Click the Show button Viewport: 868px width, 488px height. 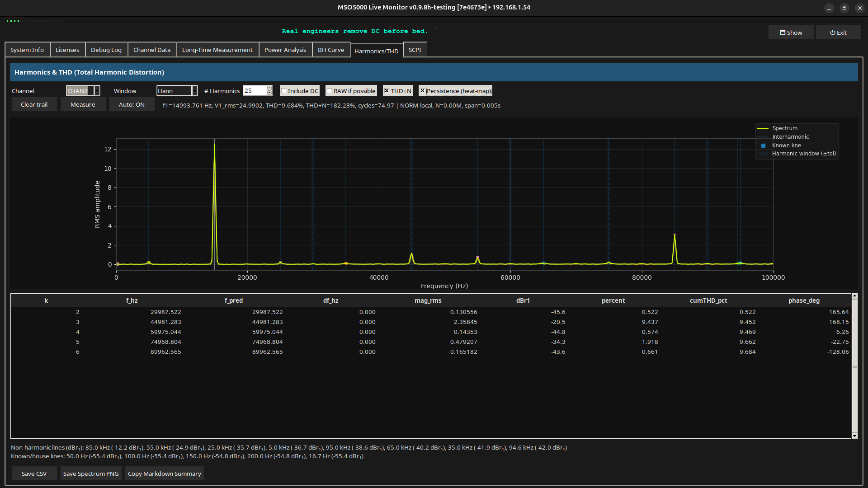tap(791, 33)
